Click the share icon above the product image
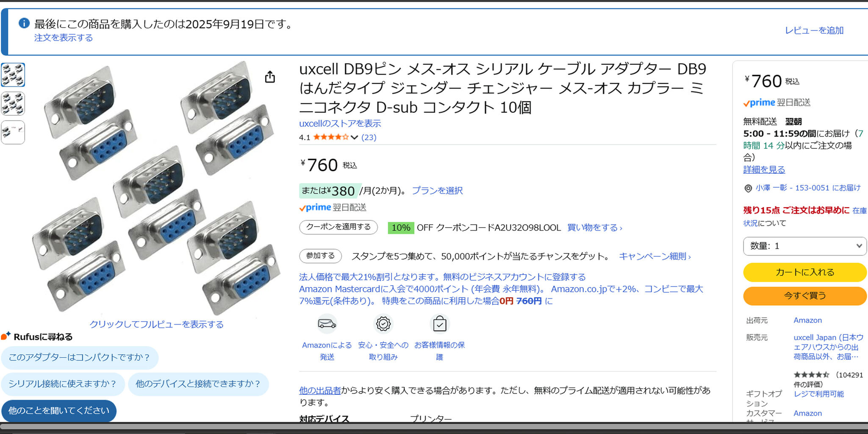 pyautogui.click(x=270, y=77)
